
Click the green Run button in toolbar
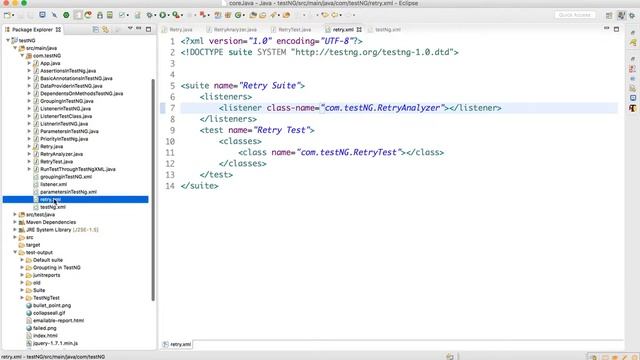pyautogui.click(x=162, y=15)
